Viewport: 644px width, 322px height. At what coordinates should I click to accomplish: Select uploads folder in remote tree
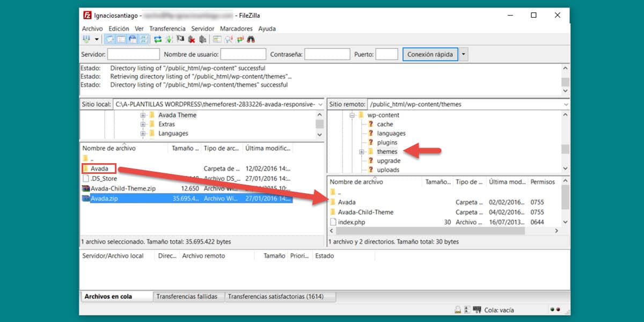(388, 170)
